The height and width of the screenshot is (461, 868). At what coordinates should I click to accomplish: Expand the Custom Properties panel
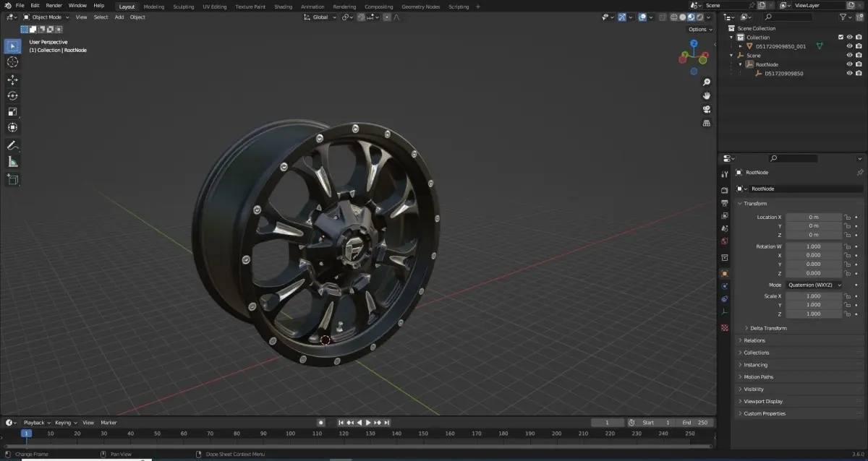765,414
